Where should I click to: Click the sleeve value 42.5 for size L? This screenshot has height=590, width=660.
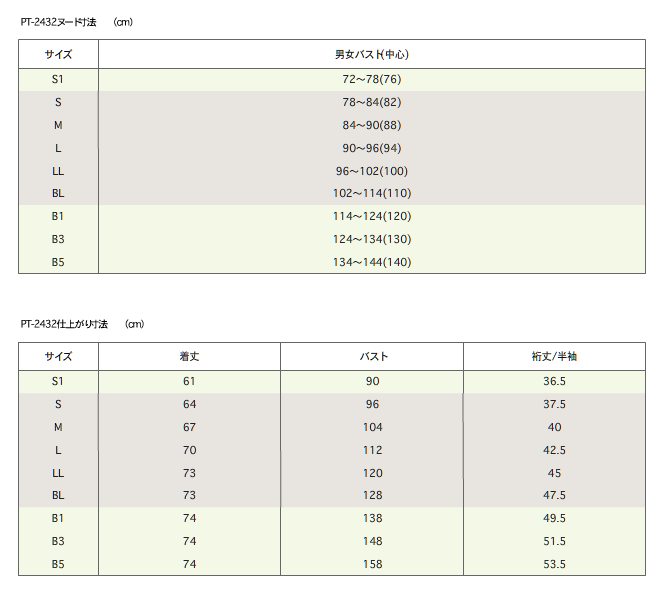click(554, 450)
